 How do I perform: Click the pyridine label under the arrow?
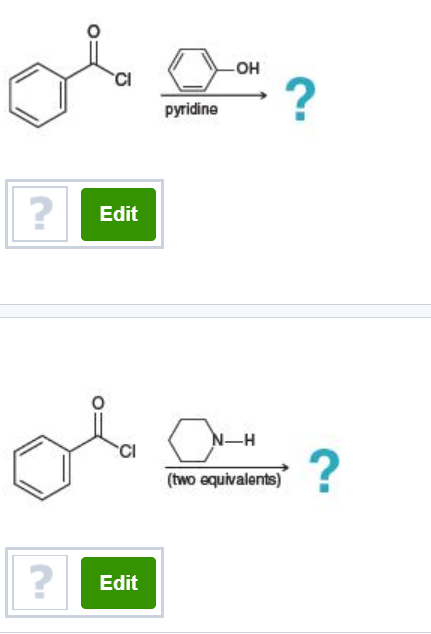pos(192,110)
